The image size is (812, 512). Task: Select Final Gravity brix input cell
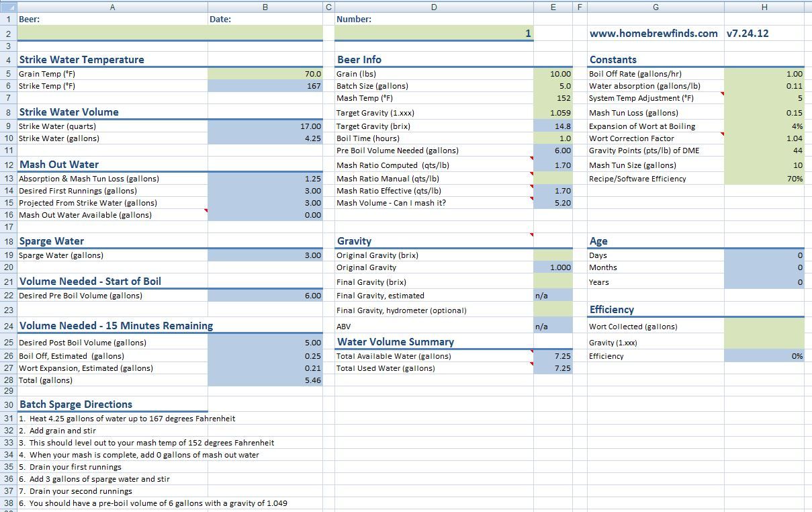553,282
